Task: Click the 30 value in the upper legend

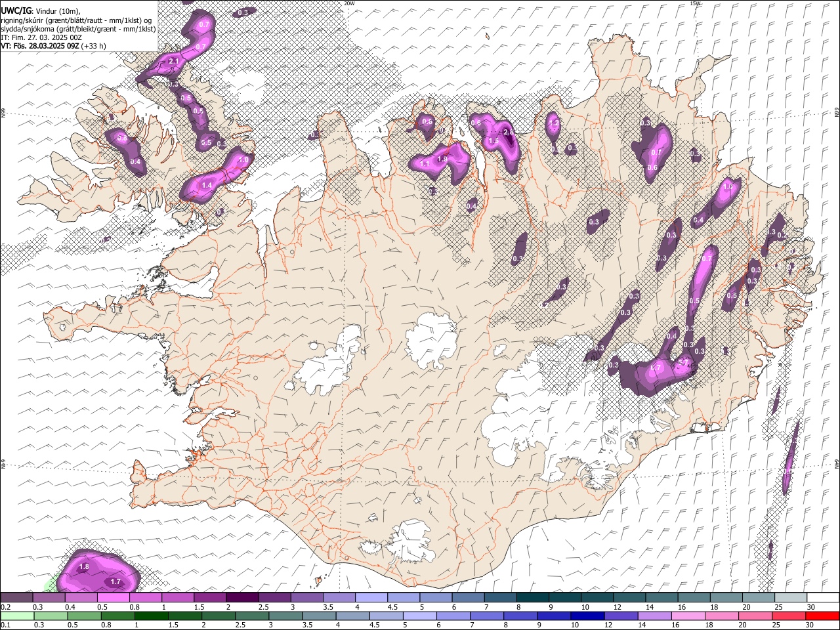Action: pyautogui.click(x=811, y=607)
